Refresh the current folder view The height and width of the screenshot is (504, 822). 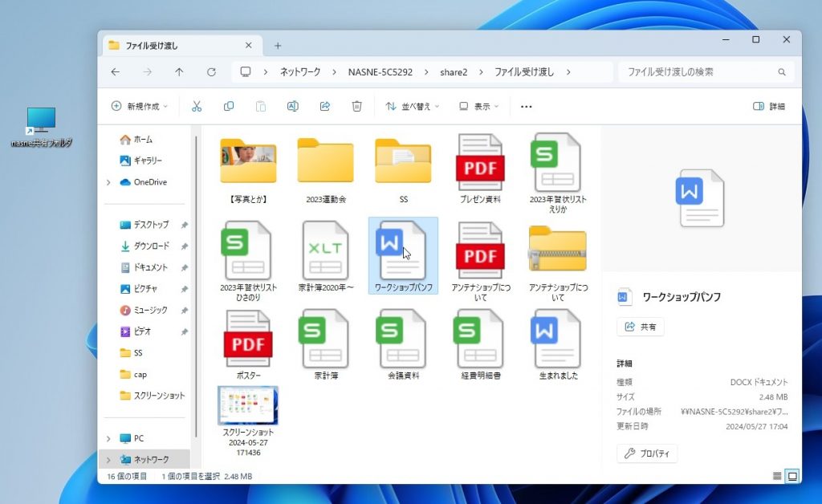pyautogui.click(x=211, y=71)
